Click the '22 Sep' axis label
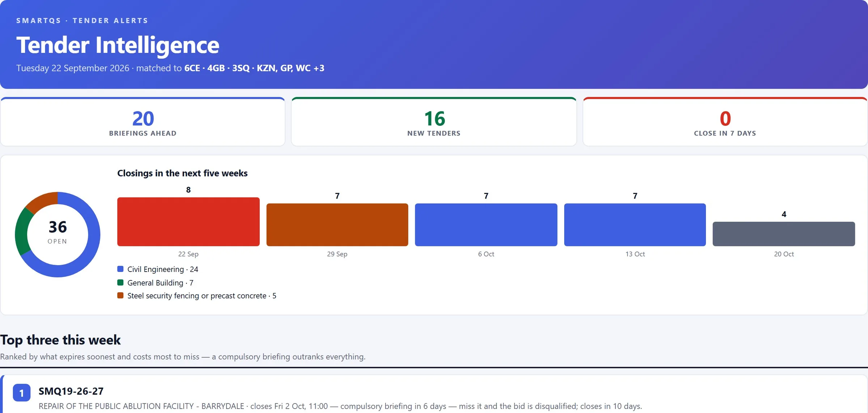Viewport: 868px width, 413px height. pyautogui.click(x=188, y=254)
